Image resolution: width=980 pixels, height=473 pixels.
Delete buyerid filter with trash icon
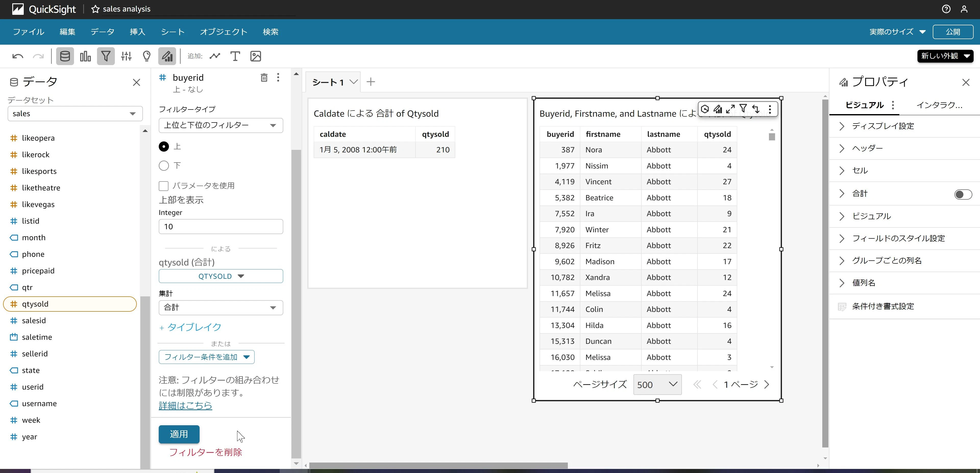coord(264,78)
